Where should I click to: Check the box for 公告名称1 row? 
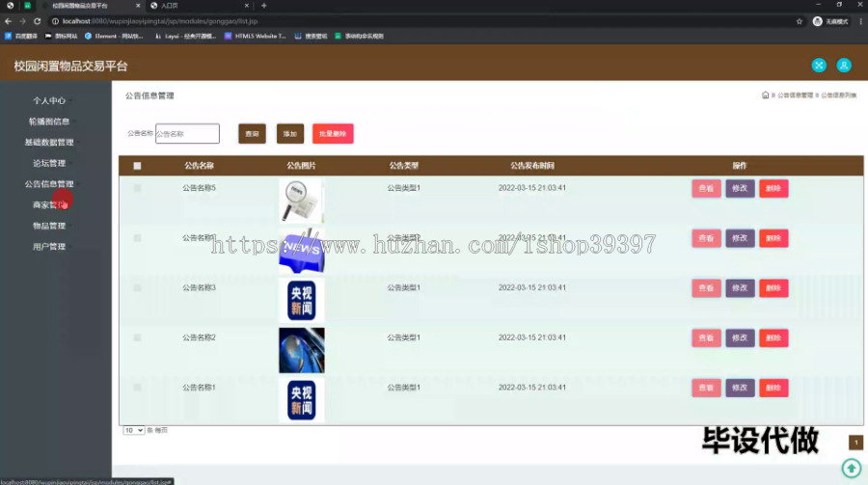(137, 388)
